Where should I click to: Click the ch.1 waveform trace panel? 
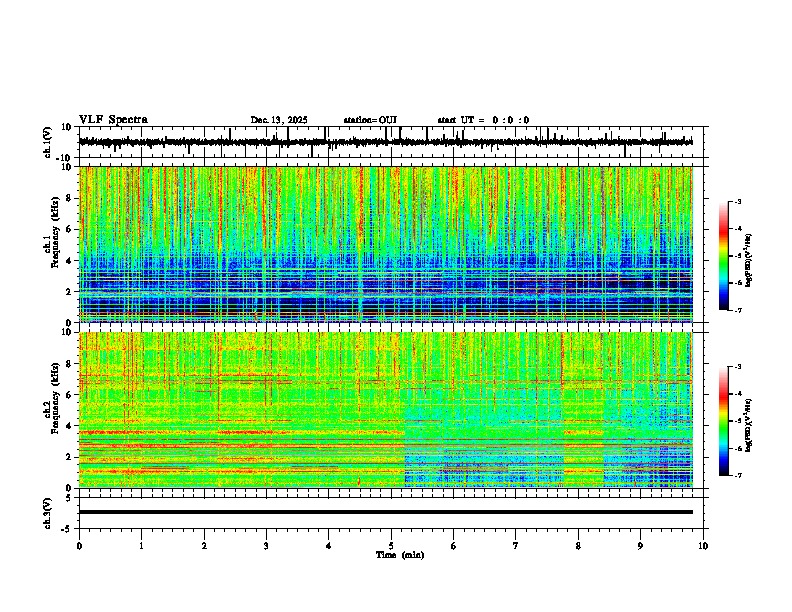[x=391, y=142]
